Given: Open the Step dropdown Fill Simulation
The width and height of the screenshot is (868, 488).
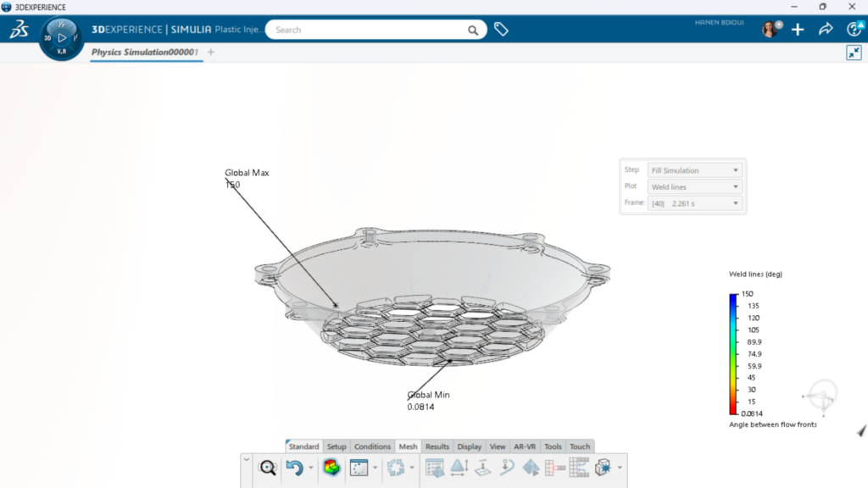Looking at the screenshot, I should coord(695,170).
